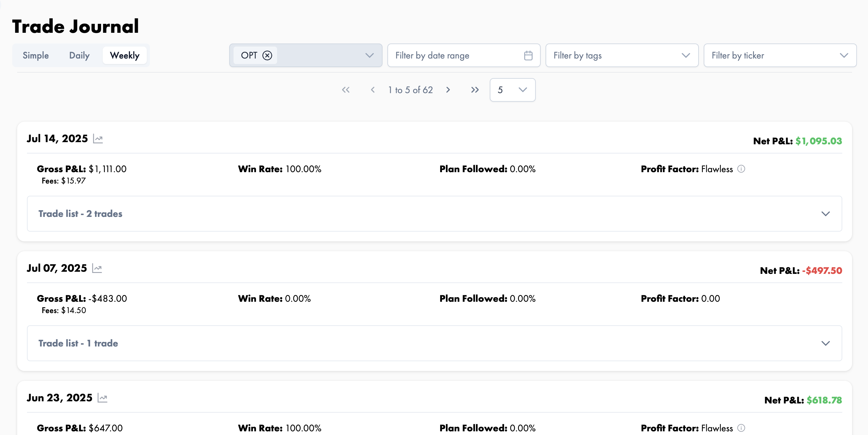Click the Trade Journal page title

pyautogui.click(x=75, y=26)
